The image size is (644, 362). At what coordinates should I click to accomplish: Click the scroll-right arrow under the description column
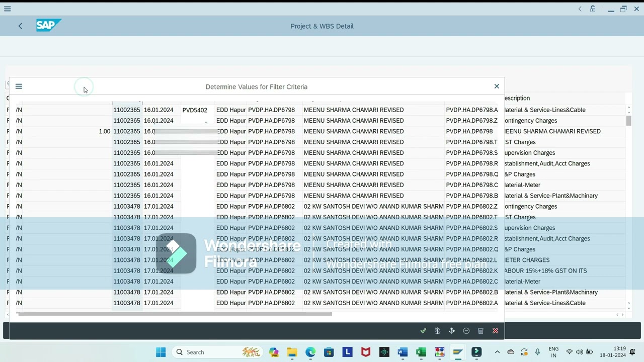(623, 315)
